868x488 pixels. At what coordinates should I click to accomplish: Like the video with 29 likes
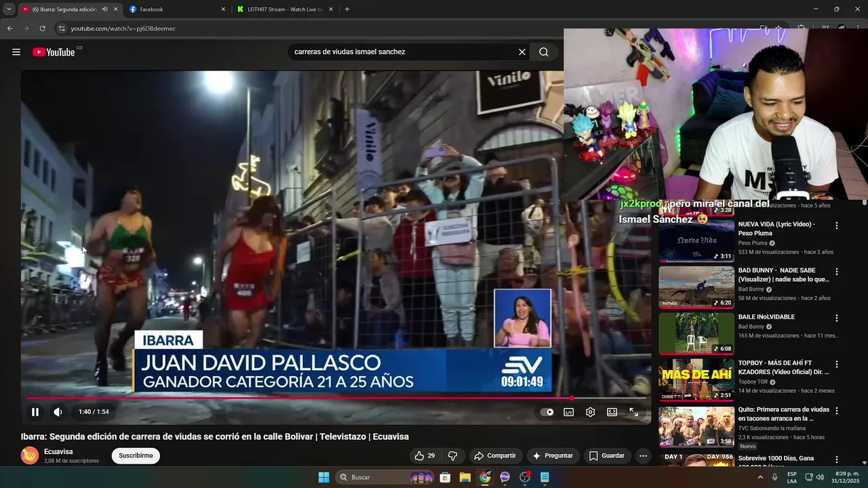425,456
